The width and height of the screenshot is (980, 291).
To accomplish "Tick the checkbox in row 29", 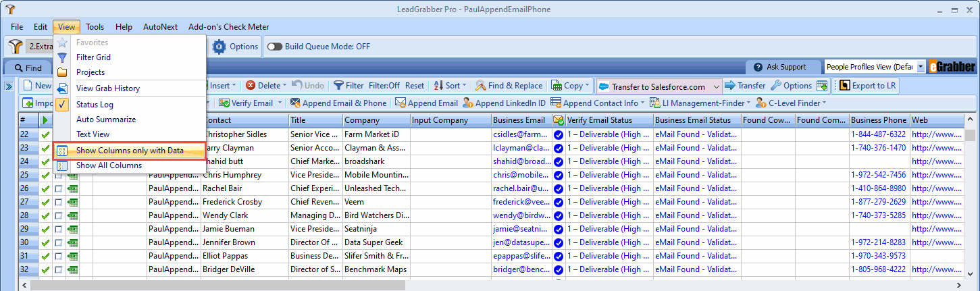I will coord(59,229).
